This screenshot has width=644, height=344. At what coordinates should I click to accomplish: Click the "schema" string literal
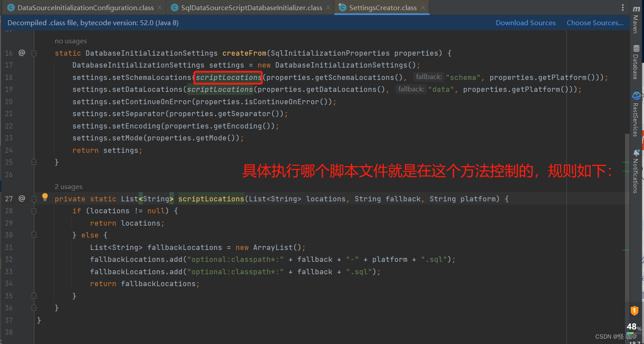(463, 78)
